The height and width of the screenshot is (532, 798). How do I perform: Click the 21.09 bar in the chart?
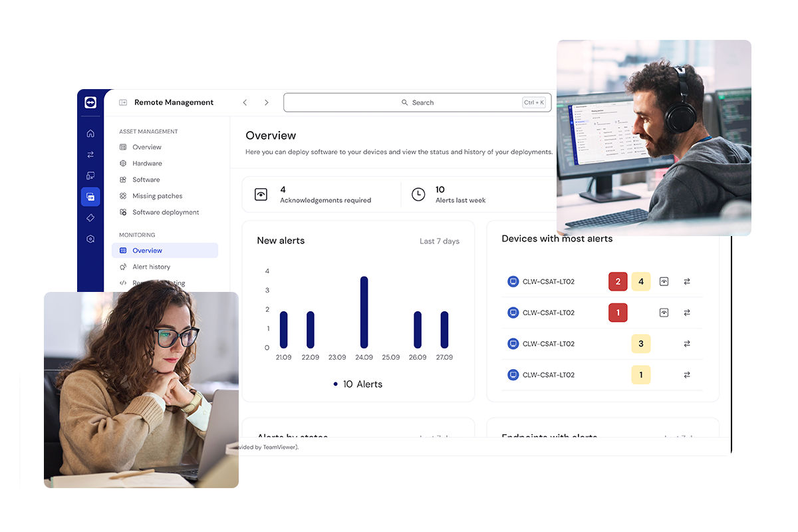(284, 330)
